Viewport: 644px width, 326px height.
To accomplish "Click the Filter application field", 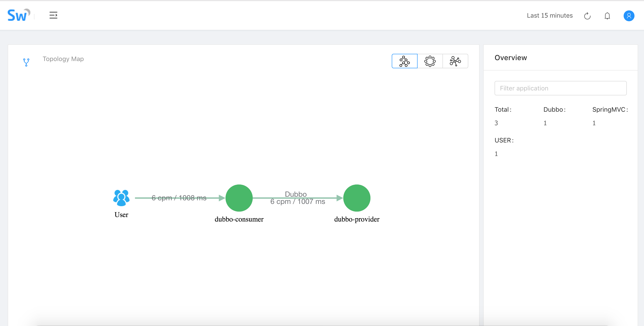I will point(560,88).
